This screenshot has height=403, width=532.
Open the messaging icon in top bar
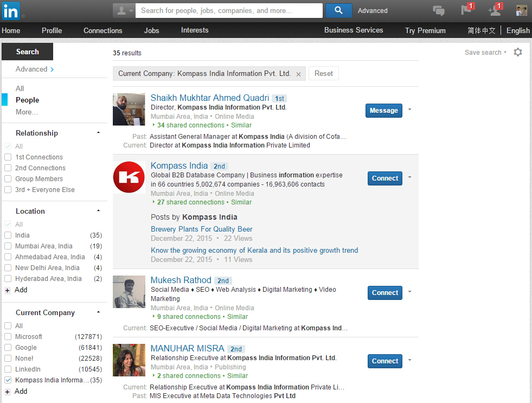(439, 10)
